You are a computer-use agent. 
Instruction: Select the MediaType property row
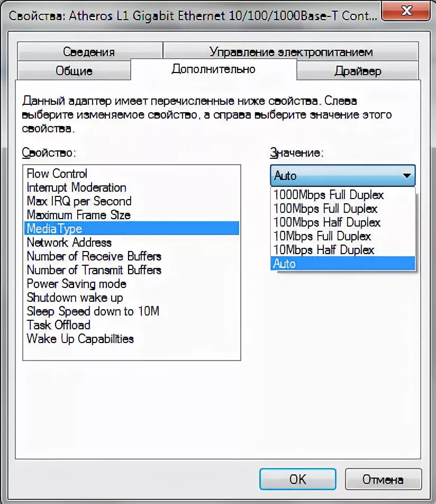(132, 229)
